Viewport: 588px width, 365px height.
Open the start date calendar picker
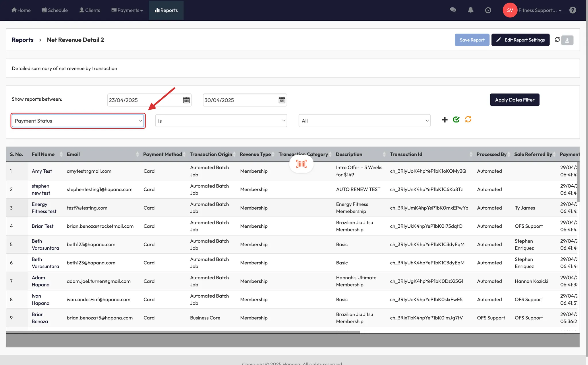pyautogui.click(x=186, y=100)
